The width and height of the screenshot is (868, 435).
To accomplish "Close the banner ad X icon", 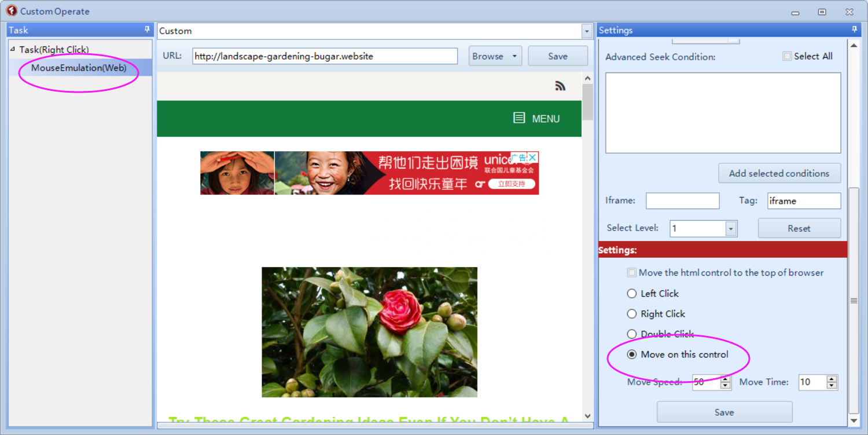I will 533,158.
